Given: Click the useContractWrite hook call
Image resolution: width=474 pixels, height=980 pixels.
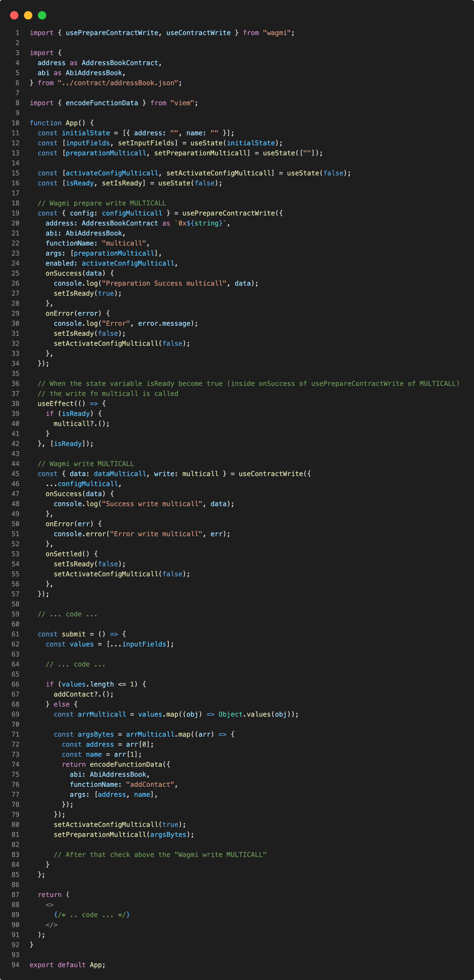Looking at the screenshot, I should 270,474.
